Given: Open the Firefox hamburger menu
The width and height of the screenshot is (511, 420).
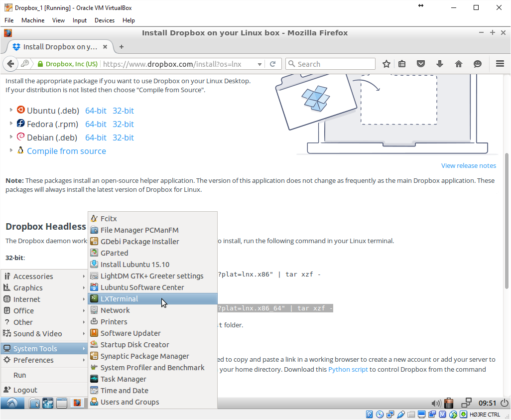Looking at the screenshot, I should click(x=500, y=64).
